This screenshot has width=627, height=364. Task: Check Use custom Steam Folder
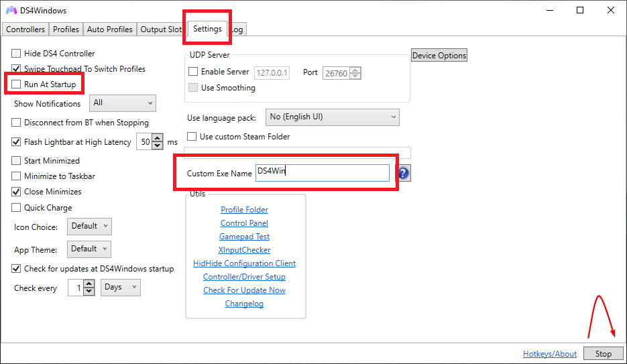192,137
